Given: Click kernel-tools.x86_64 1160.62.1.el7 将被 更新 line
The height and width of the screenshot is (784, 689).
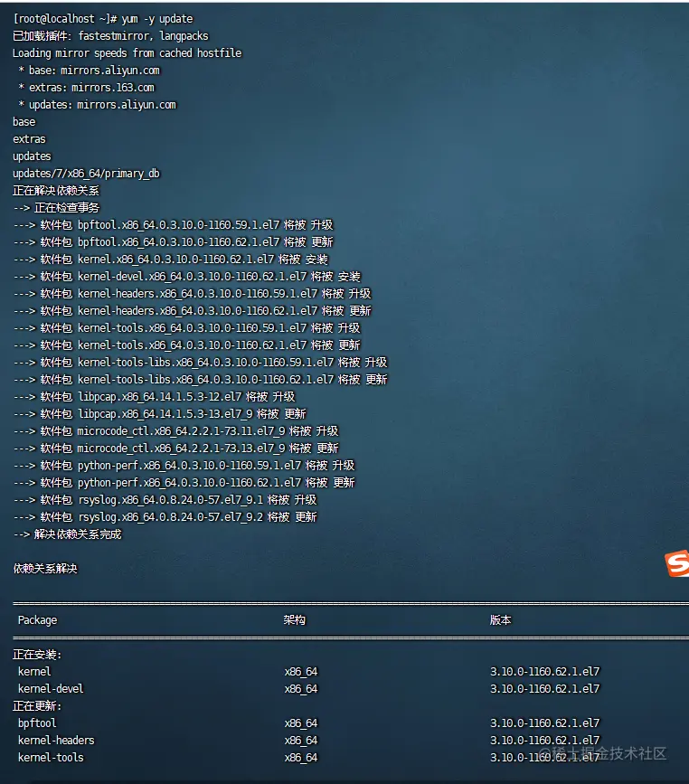Looking at the screenshot, I should coord(186,345).
